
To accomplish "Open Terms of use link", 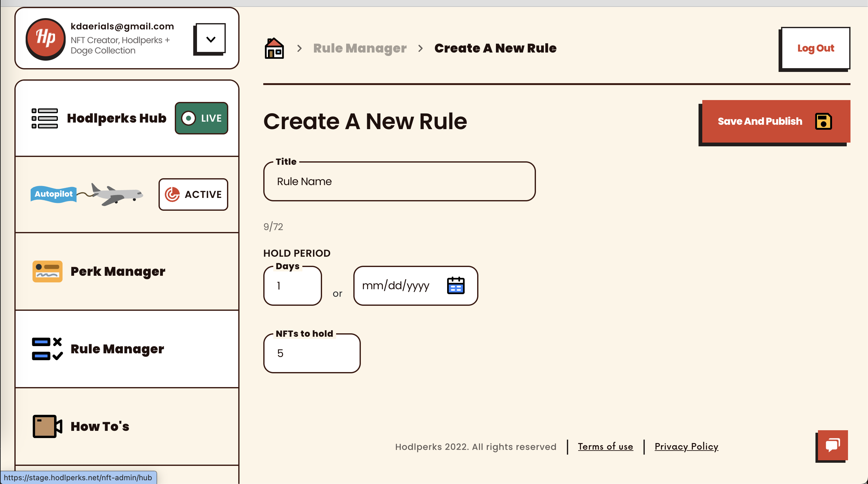I will point(606,446).
